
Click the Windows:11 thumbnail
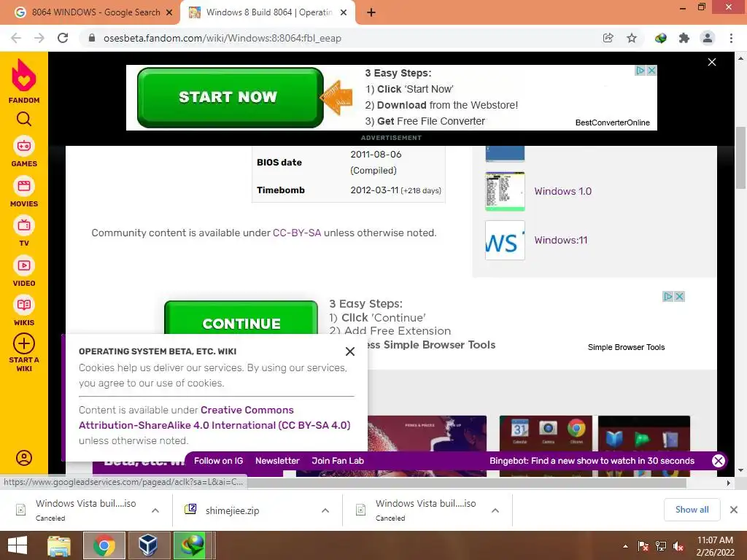pos(505,240)
